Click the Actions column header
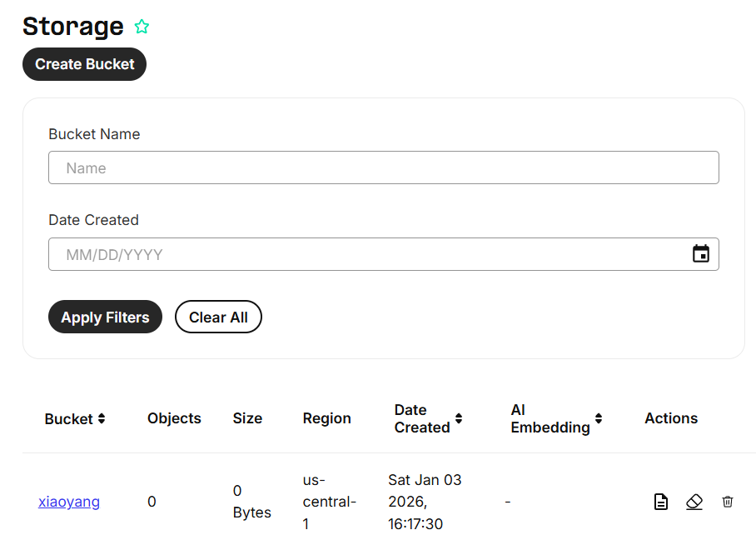The image size is (756, 550). (670, 418)
